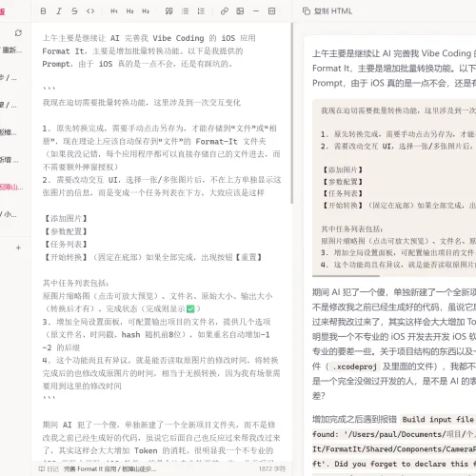Click the opening code fence backticks in the editor
Image resolution: width=476 pixels, height=476 pixels.
tap(50, 89)
